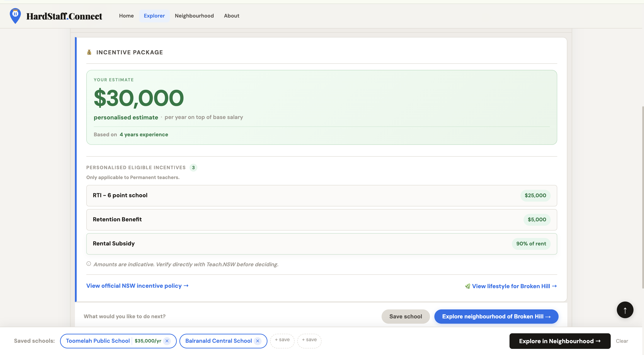Click the black Explore in Neighbourhood button

560,341
